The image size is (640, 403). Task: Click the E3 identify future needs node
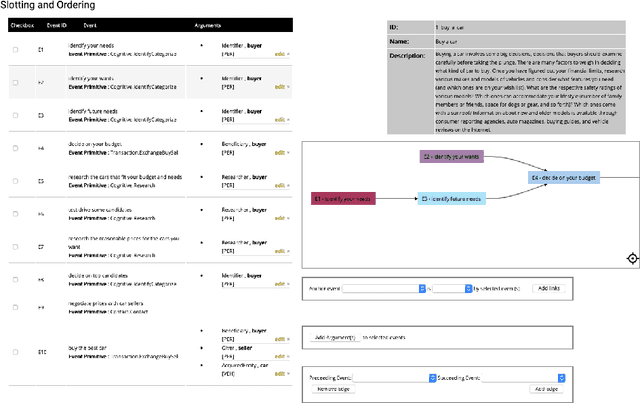[x=448, y=200]
